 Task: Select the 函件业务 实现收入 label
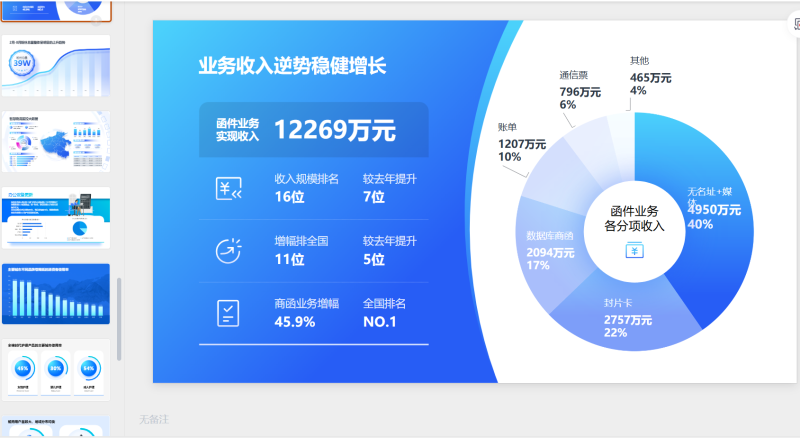(x=237, y=130)
